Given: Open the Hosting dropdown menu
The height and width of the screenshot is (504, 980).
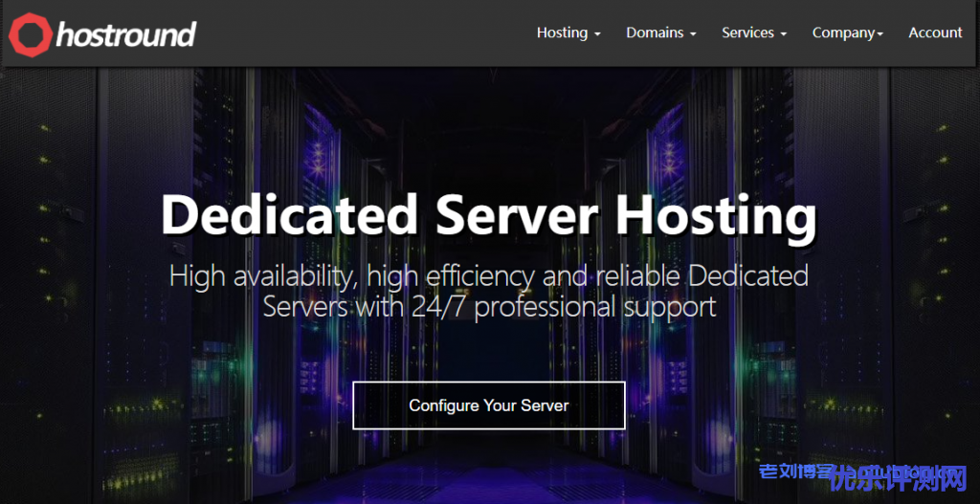Looking at the screenshot, I should 568,33.
